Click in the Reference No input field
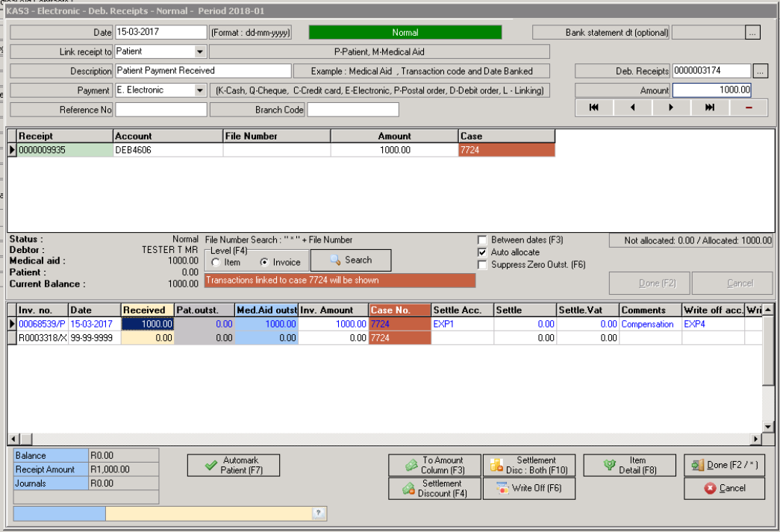Viewport: 780px width, 532px height. click(x=160, y=110)
